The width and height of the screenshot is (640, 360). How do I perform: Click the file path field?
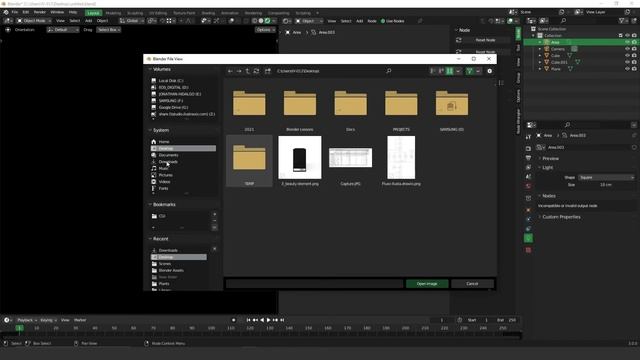click(x=329, y=71)
